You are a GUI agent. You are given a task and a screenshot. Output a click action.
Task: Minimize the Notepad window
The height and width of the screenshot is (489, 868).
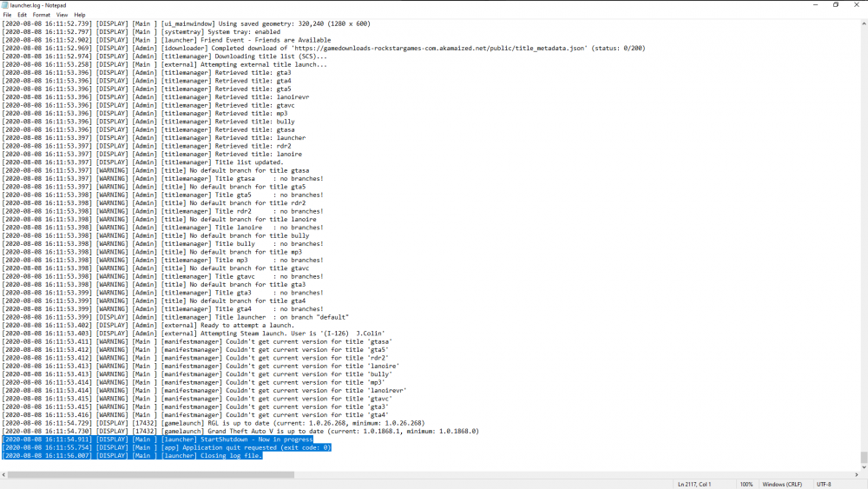(815, 5)
